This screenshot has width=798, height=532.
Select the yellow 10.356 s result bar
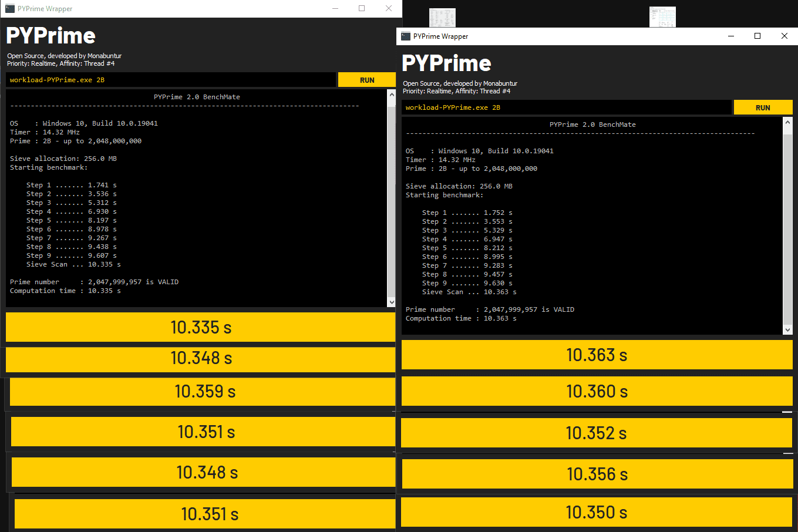pyautogui.click(x=597, y=474)
